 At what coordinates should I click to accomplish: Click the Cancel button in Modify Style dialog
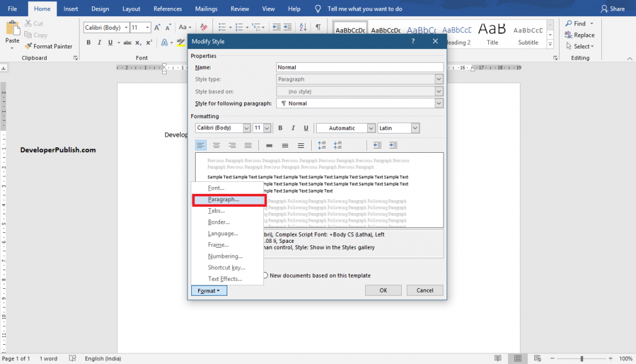point(425,290)
